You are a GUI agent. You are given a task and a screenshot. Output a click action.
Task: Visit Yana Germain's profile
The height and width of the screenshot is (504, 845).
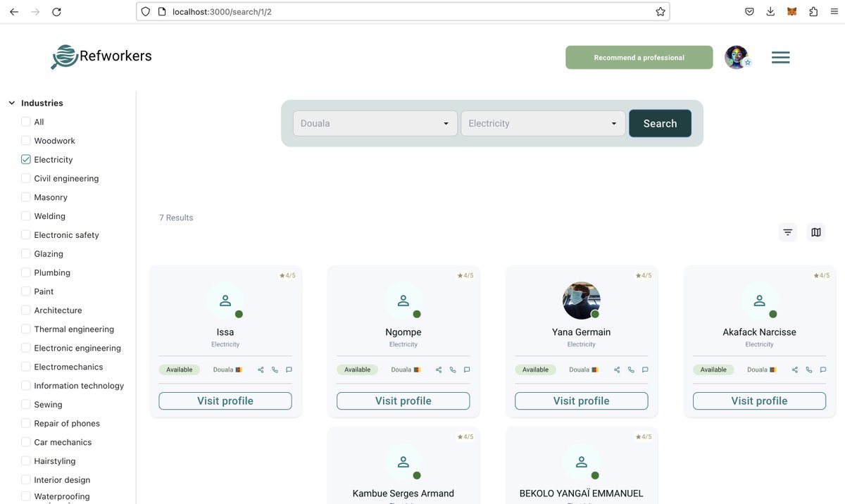tap(582, 401)
